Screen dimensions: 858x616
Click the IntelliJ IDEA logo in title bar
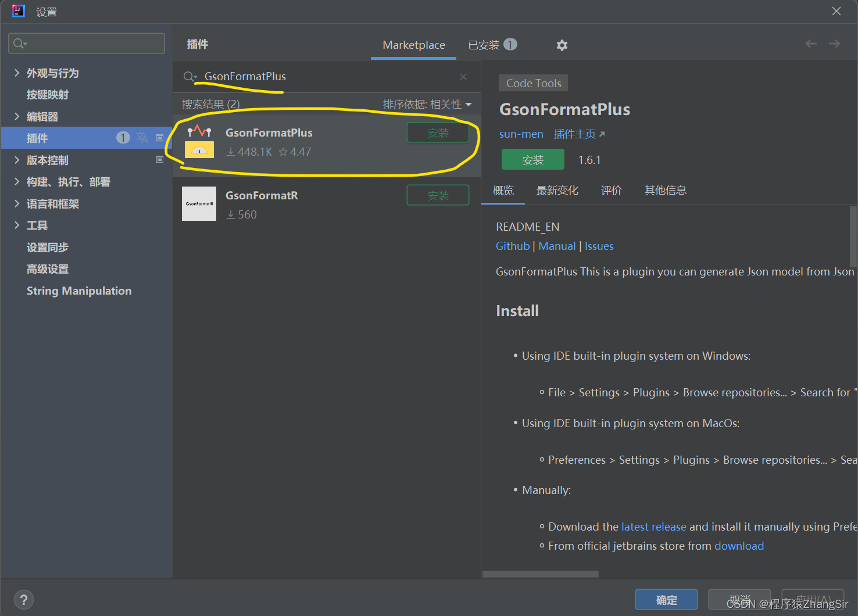(19, 11)
